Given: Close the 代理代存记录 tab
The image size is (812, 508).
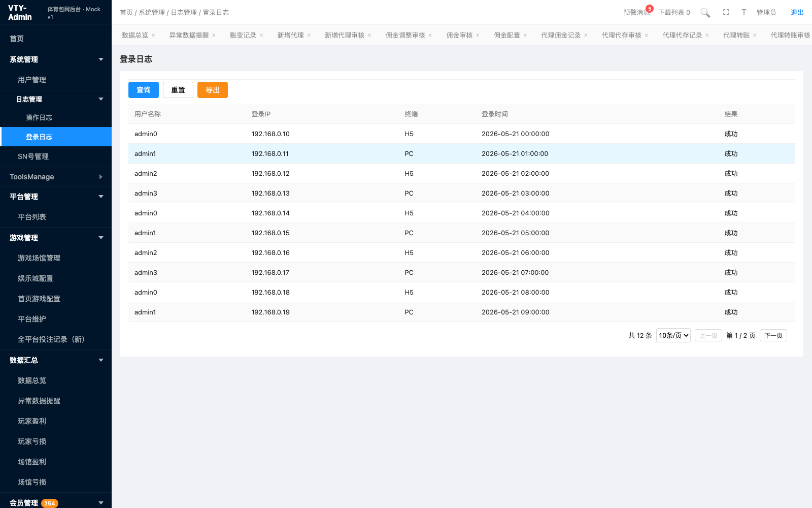Looking at the screenshot, I should pyautogui.click(x=707, y=36).
